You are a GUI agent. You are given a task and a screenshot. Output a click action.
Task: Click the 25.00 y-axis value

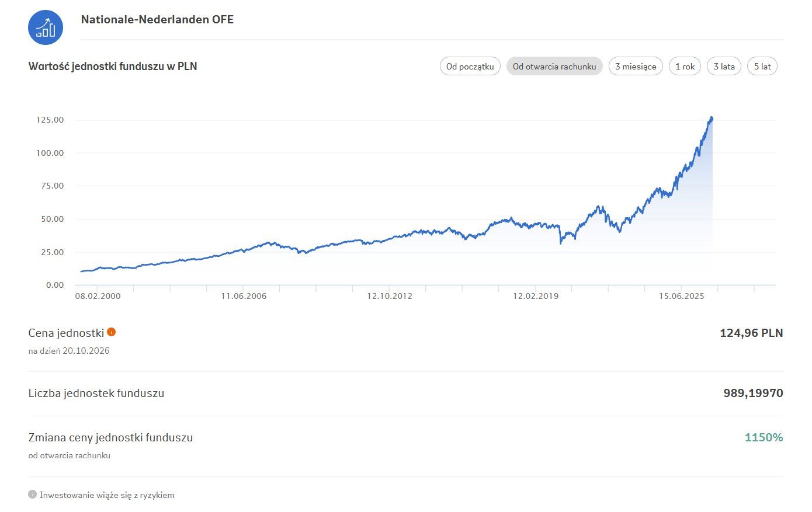click(x=53, y=252)
